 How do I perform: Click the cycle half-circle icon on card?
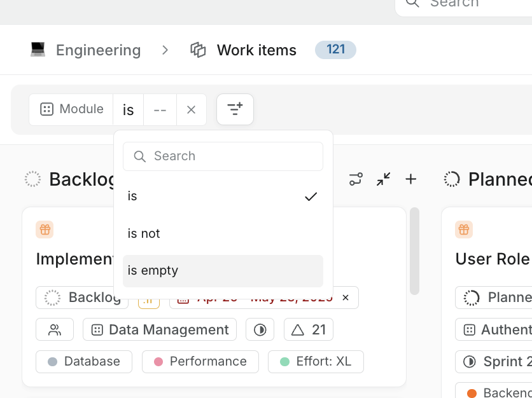coord(260,329)
